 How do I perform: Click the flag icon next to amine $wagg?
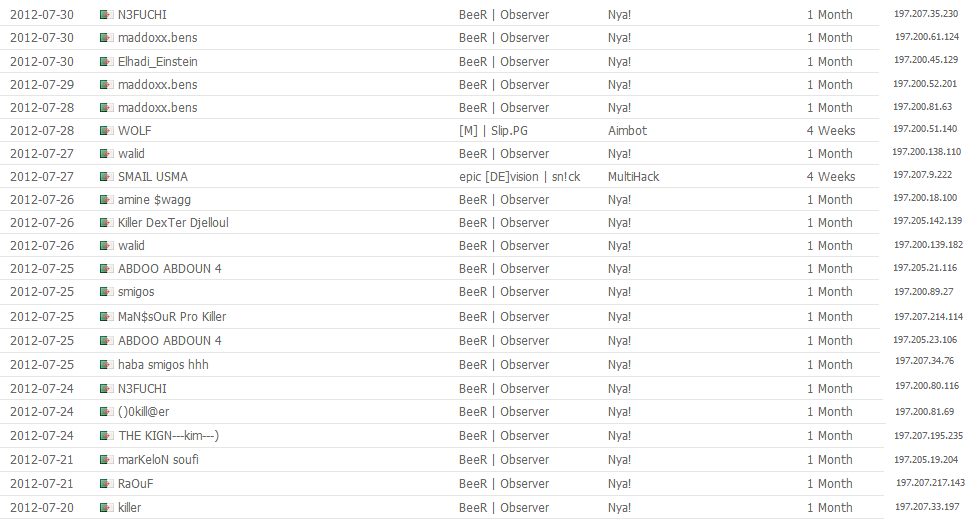click(106, 200)
